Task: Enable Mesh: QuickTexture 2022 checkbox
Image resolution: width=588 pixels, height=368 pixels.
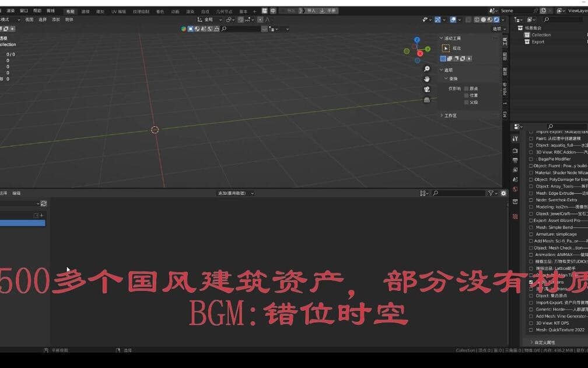Action: (531, 329)
